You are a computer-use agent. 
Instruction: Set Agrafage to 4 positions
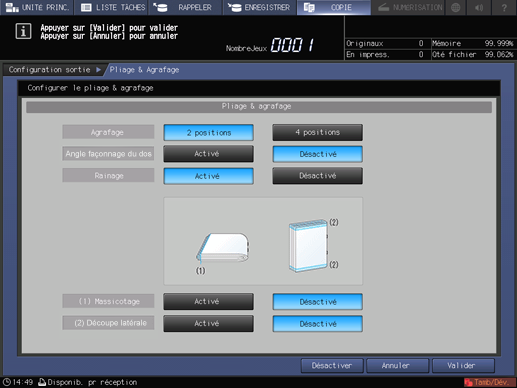317,132
